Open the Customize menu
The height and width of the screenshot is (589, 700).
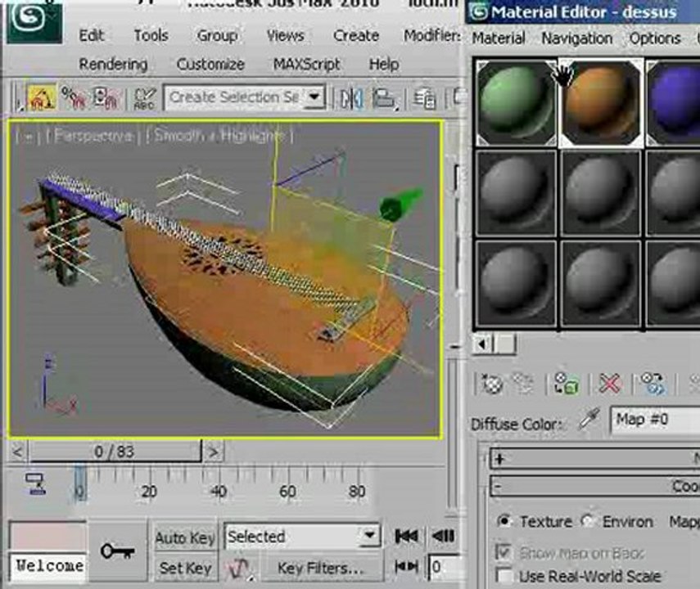(x=210, y=65)
